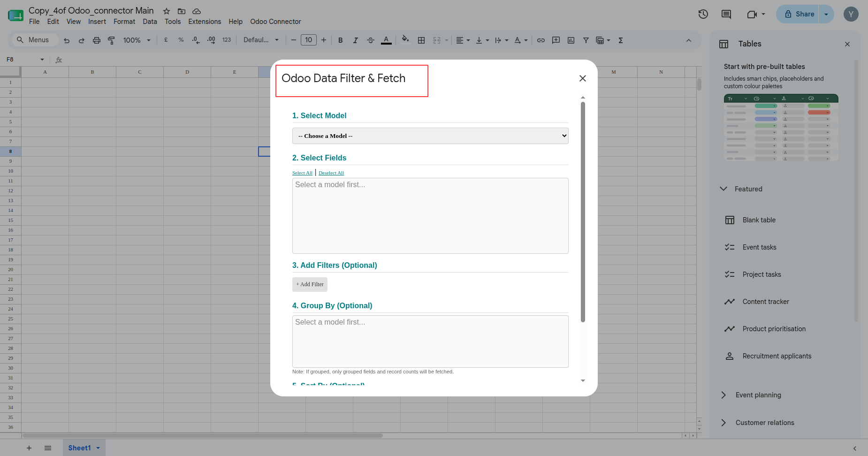Decrease decimal places with the toolbar icon
868x456 pixels.
[x=196, y=40]
